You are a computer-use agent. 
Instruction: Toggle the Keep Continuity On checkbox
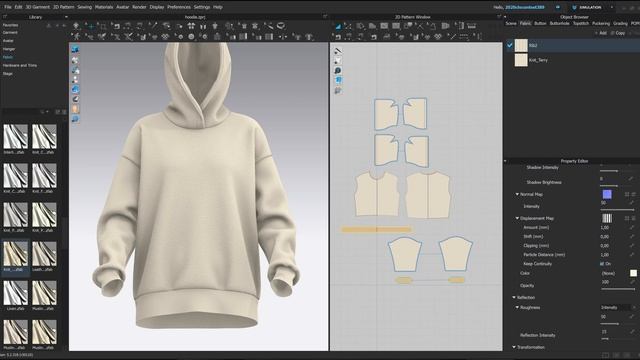(602, 264)
